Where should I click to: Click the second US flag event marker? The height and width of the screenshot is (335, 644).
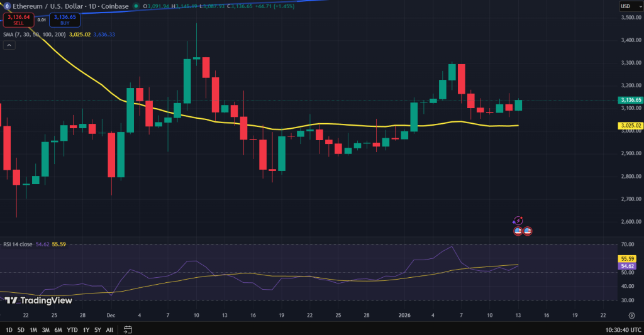click(528, 231)
